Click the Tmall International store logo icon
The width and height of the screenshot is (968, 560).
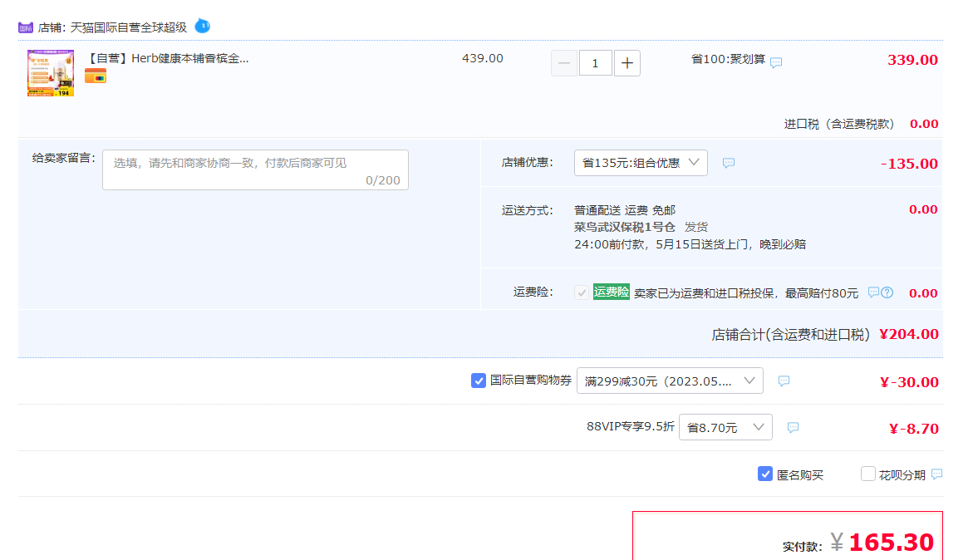[25, 27]
